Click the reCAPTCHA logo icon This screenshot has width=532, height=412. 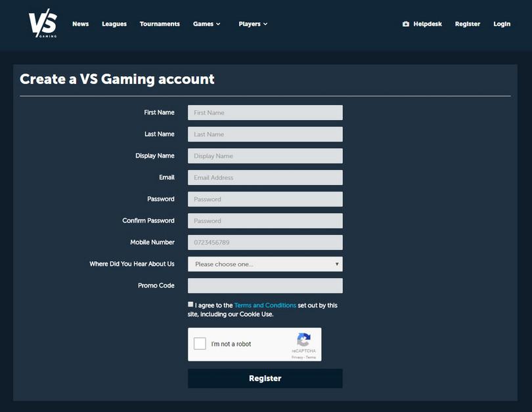coord(303,339)
